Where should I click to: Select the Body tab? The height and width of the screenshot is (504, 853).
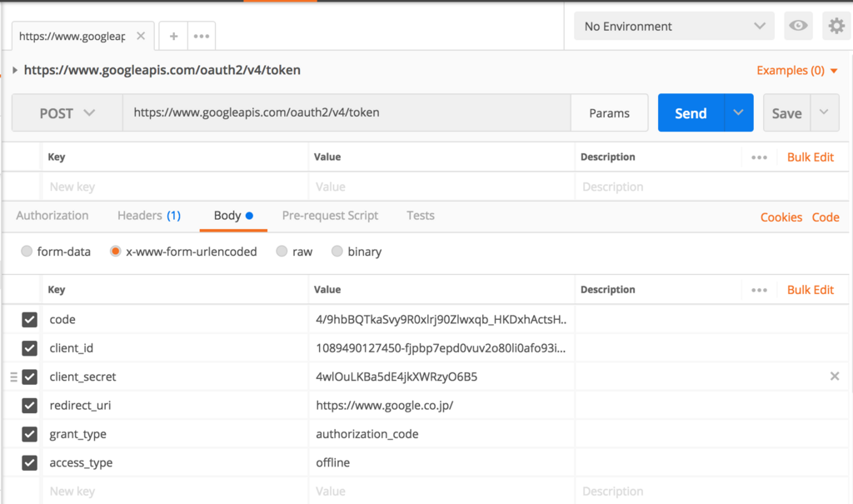(233, 216)
